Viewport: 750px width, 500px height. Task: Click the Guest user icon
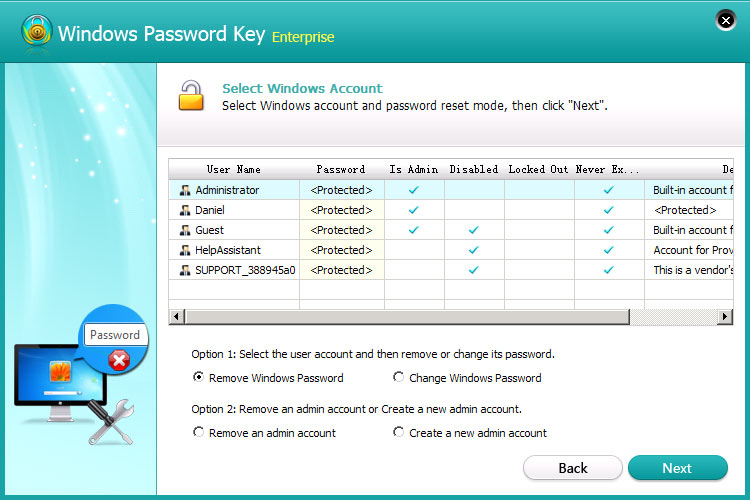pyautogui.click(x=185, y=231)
